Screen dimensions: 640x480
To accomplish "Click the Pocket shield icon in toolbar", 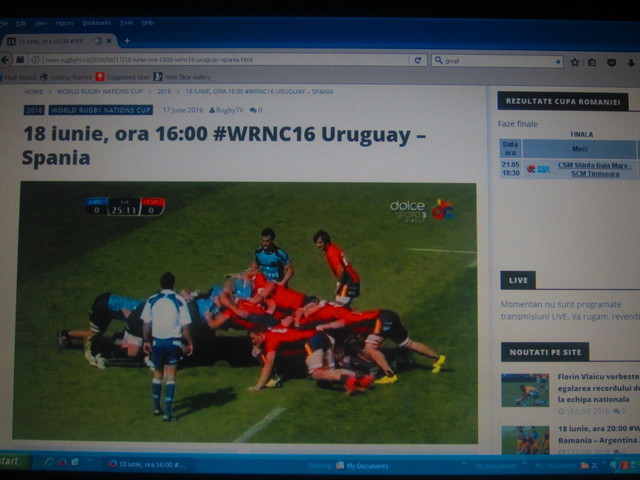I will point(611,62).
